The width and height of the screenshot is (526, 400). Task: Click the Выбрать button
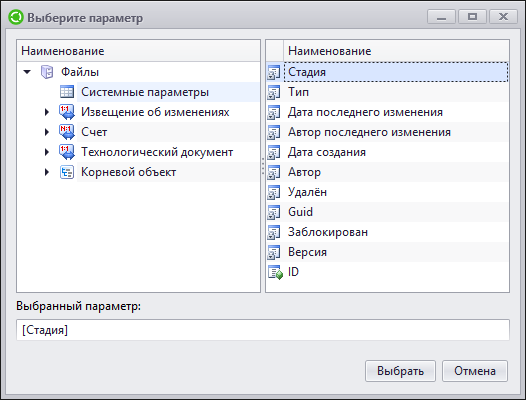400,371
